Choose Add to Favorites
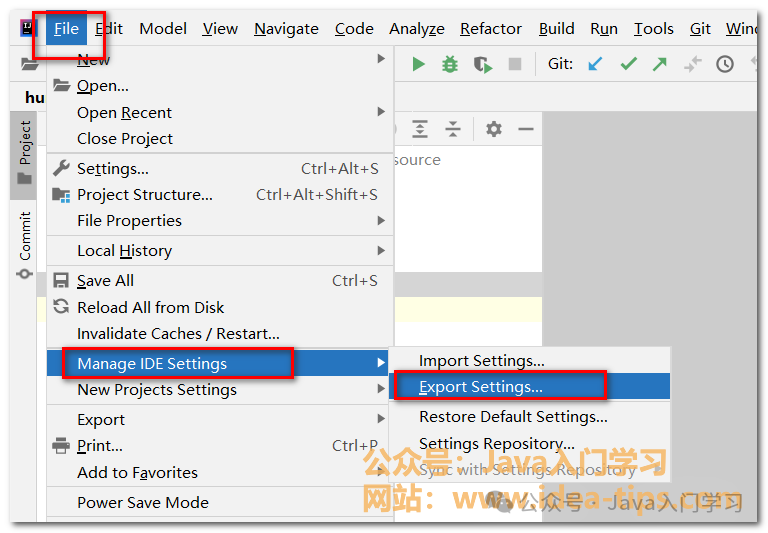Image resolution: width=768 pixels, height=533 pixels. click(x=218, y=472)
